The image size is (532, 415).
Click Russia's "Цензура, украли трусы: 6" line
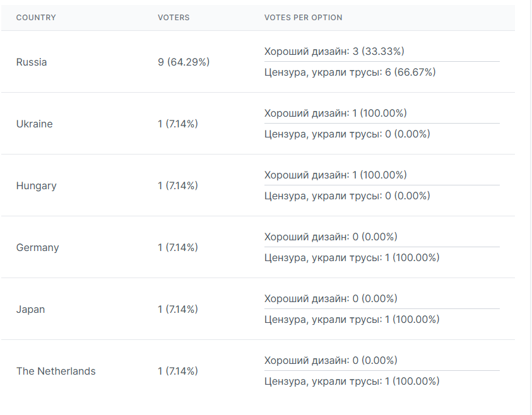(x=350, y=73)
